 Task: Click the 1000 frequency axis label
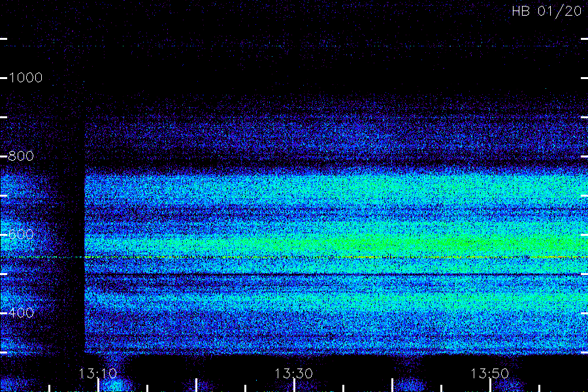pyautogui.click(x=25, y=78)
